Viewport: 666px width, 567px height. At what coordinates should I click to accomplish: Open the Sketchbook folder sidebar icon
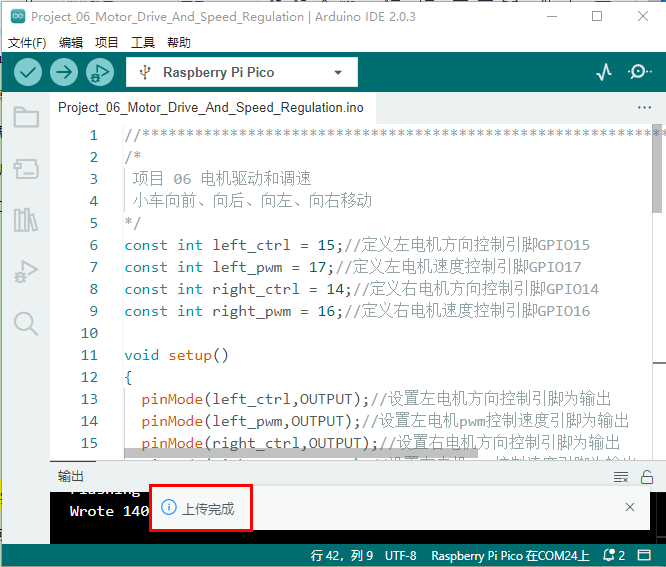[x=26, y=117]
